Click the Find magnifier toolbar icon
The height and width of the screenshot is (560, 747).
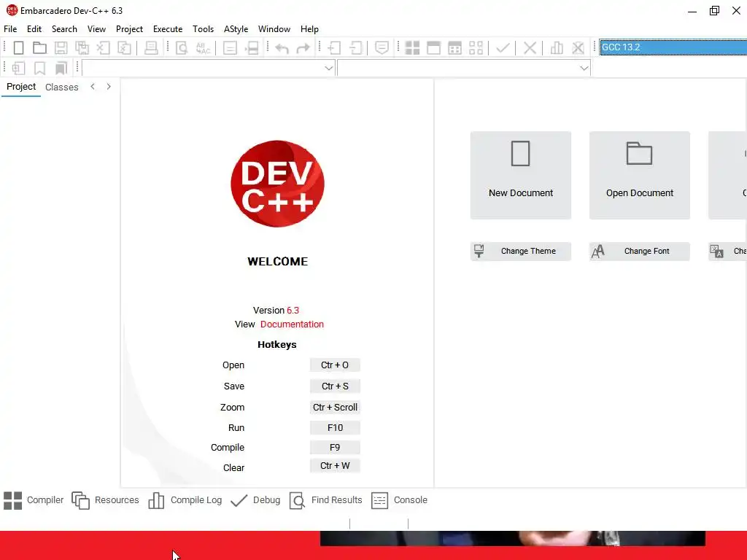click(182, 47)
